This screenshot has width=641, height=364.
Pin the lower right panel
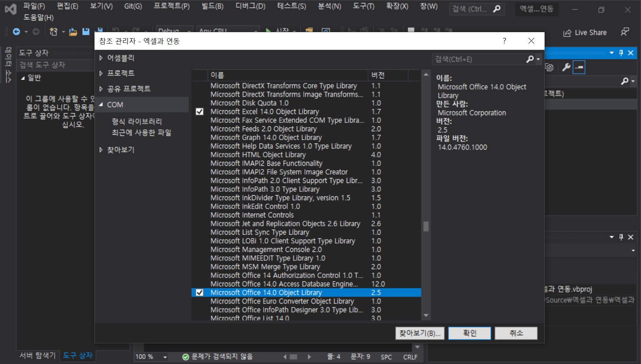[x=621, y=237]
